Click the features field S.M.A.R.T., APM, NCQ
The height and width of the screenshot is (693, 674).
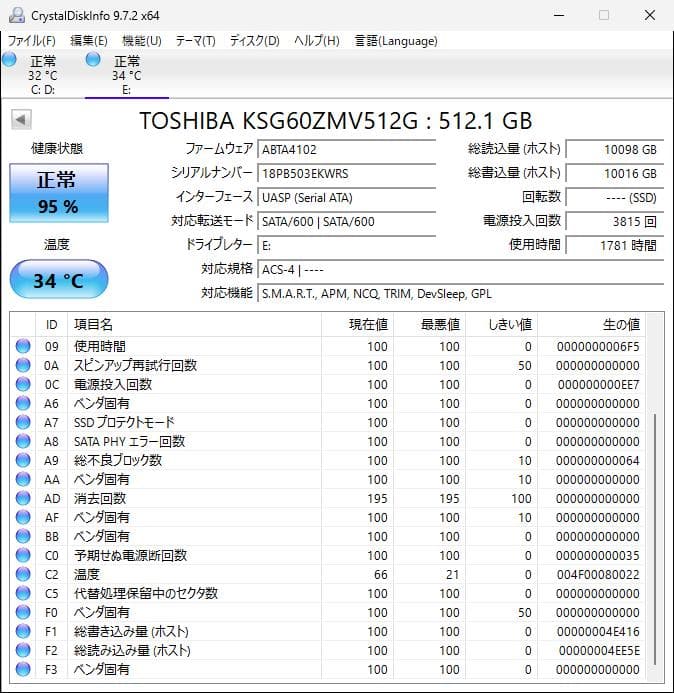(x=461, y=293)
